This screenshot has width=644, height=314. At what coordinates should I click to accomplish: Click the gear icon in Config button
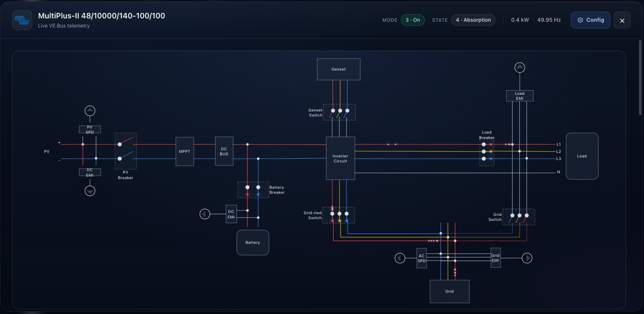[580, 20]
